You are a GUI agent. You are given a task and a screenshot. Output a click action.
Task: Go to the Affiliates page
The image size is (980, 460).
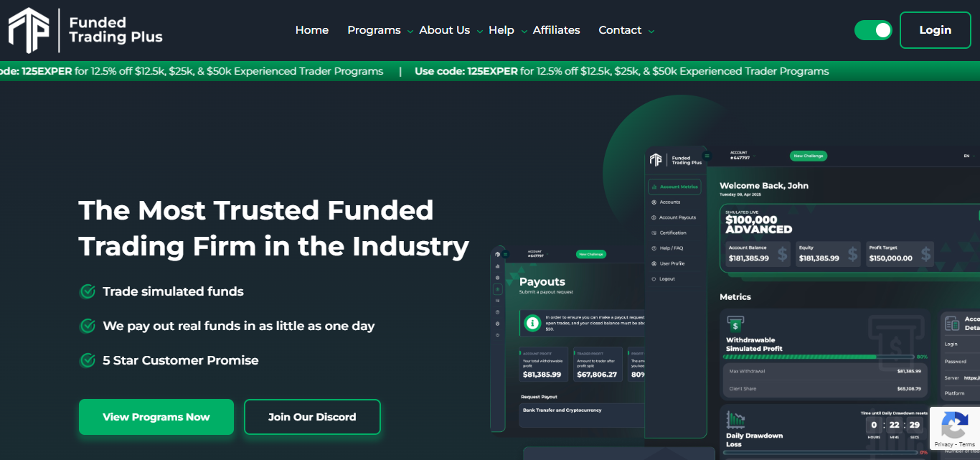point(557,30)
